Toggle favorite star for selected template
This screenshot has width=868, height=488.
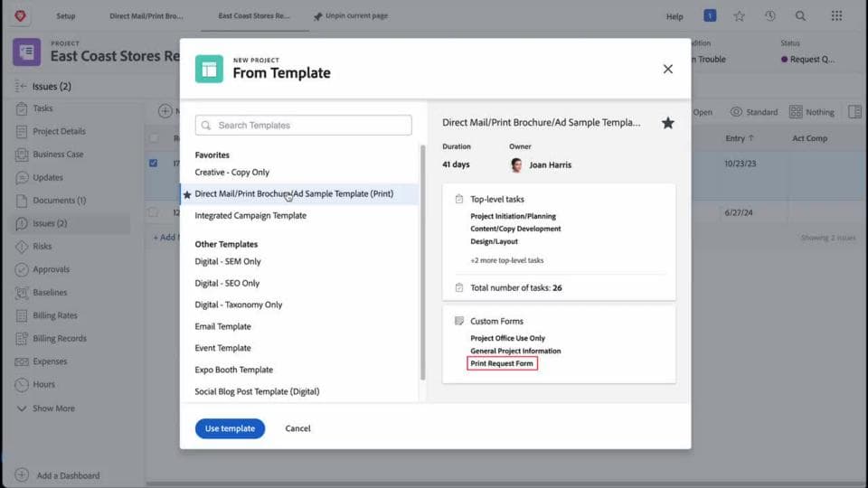(667, 123)
